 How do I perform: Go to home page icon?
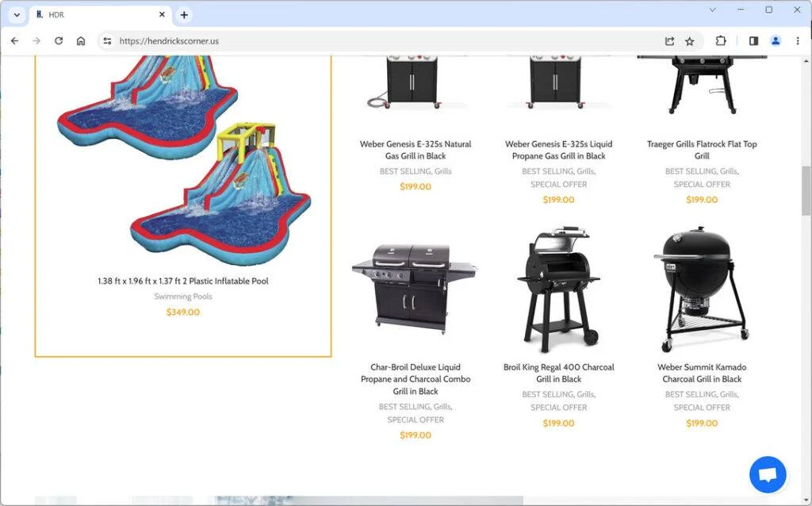(81, 41)
